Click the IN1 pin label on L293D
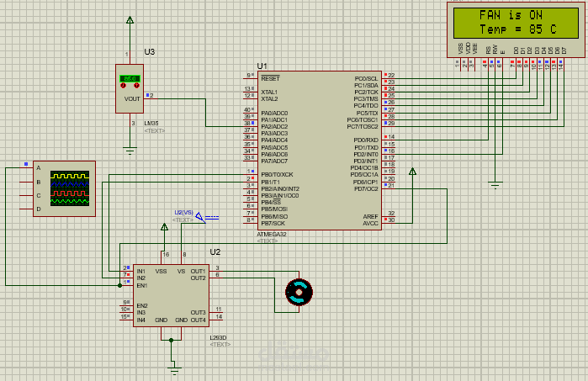Screen dimensions: 588x381 [141, 271]
